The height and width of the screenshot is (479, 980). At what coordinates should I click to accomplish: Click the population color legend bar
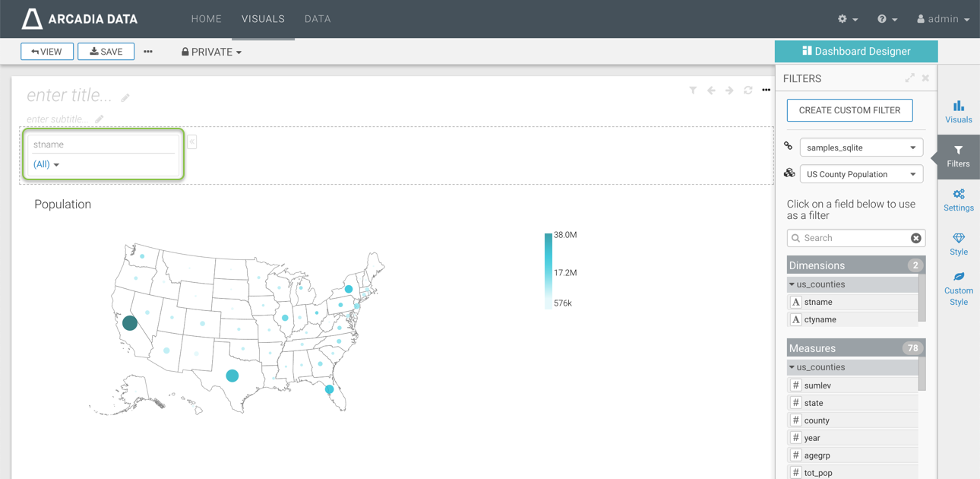click(548, 271)
